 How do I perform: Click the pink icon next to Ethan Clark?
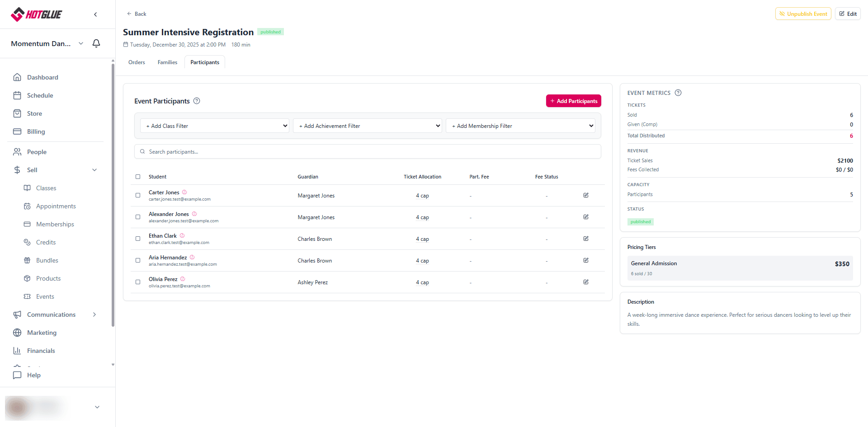coord(182,235)
